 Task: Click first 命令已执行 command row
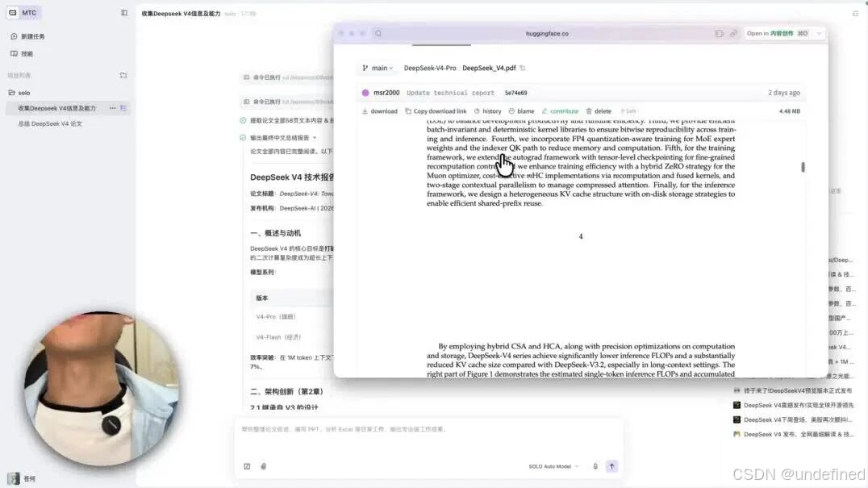tap(288, 77)
